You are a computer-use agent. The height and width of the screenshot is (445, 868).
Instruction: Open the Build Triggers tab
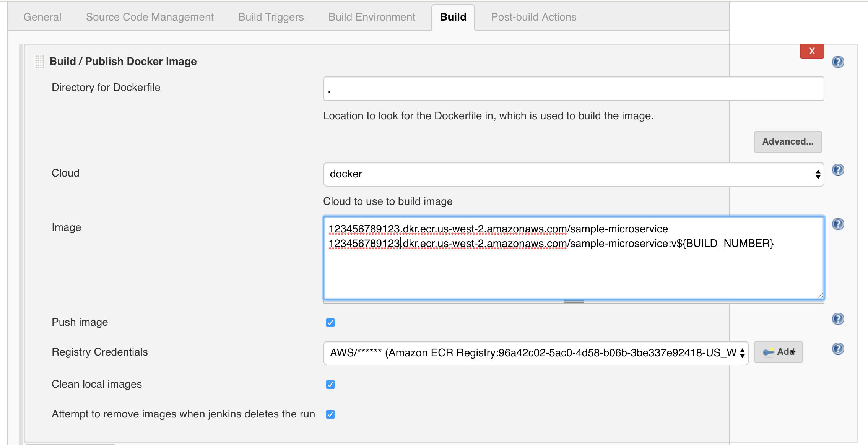(x=271, y=17)
